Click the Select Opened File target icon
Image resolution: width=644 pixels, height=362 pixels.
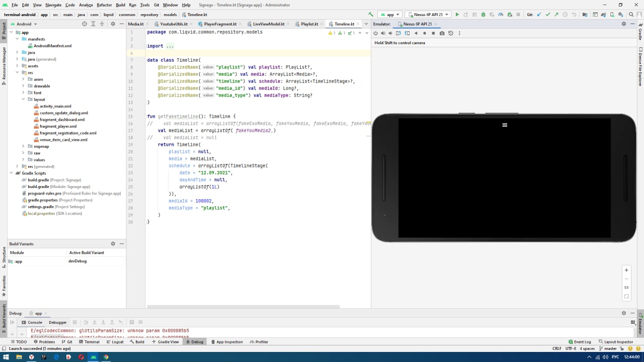pos(85,24)
